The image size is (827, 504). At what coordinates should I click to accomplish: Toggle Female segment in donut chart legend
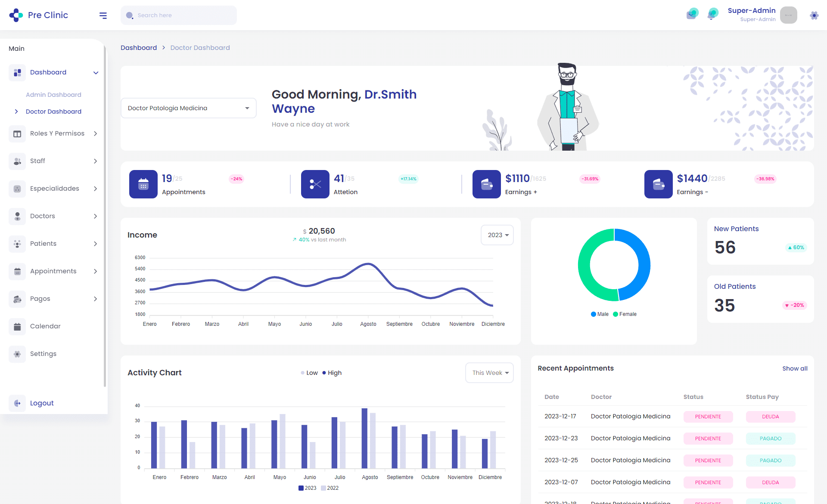(625, 314)
